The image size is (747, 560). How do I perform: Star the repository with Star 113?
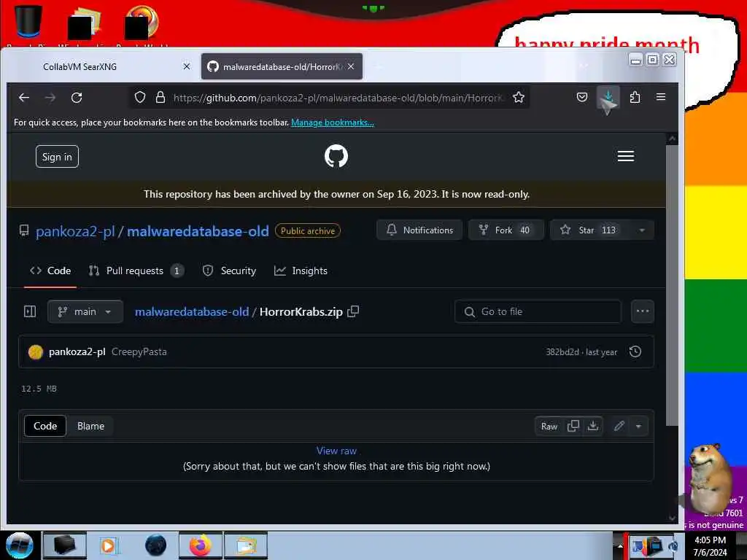coord(591,230)
